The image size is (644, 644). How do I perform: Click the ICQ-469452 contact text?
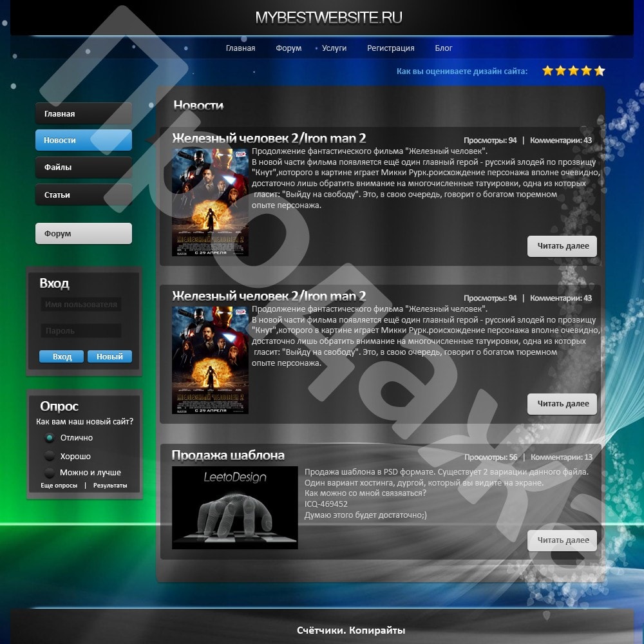click(x=326, y=504)
